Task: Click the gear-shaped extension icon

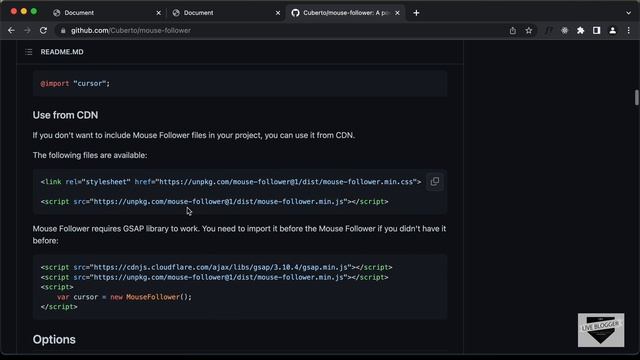Action: (x=564, y=31)
